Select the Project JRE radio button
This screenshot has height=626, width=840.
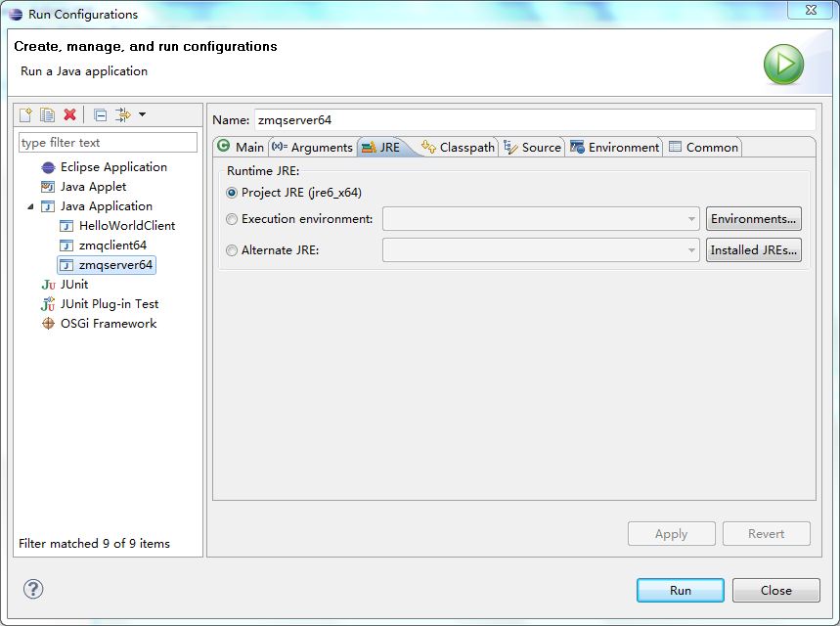coord(232,193)
